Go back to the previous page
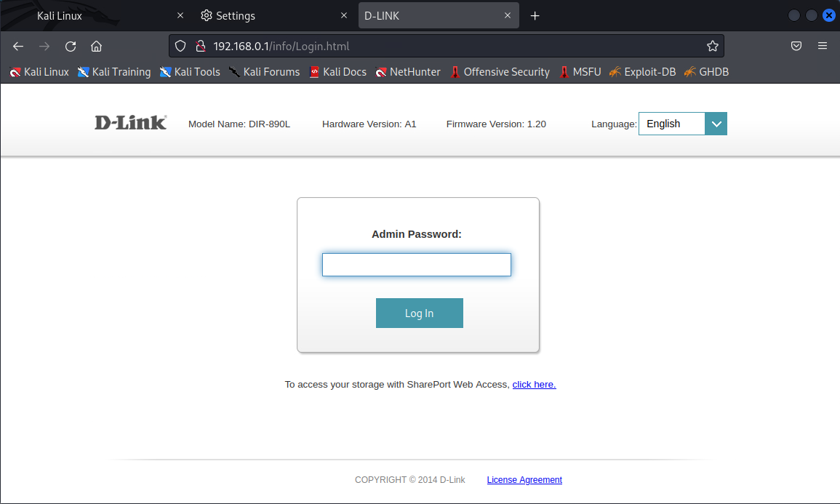840x504 pixels. [18, 47]
